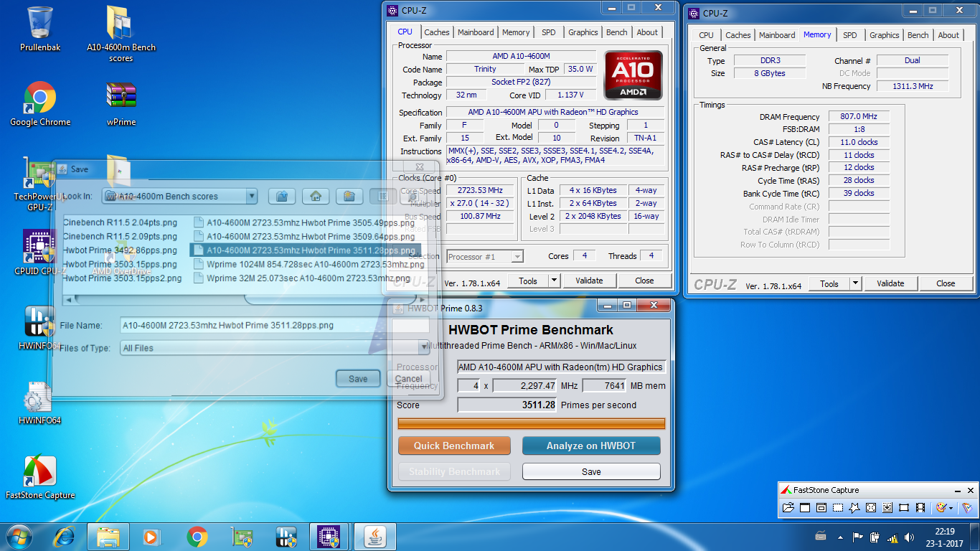Open FastStone Capture settings icon
Screen dimensions: 980x551
(x=967, y=507)
